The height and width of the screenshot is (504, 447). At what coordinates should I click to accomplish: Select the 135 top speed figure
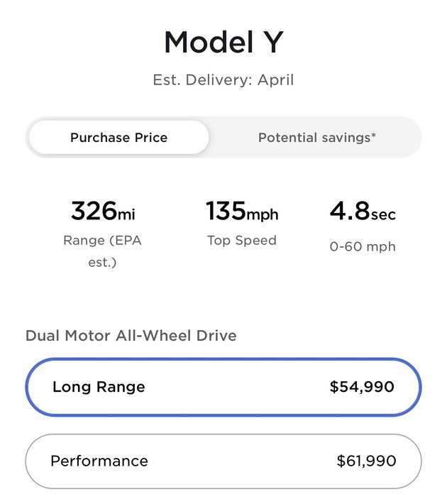[226, 211]
